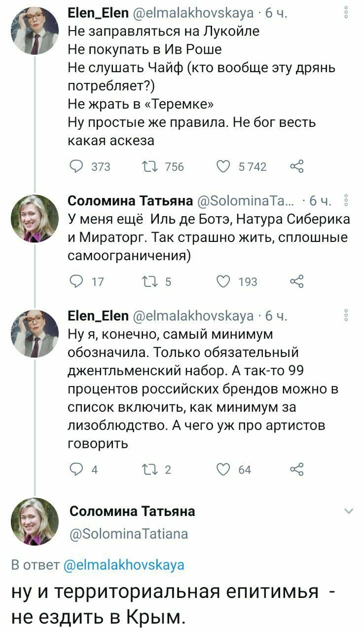The image size is (364, 632).
Task: Open more options on the second Elen_Elen tweet
Action: (347, 316)
